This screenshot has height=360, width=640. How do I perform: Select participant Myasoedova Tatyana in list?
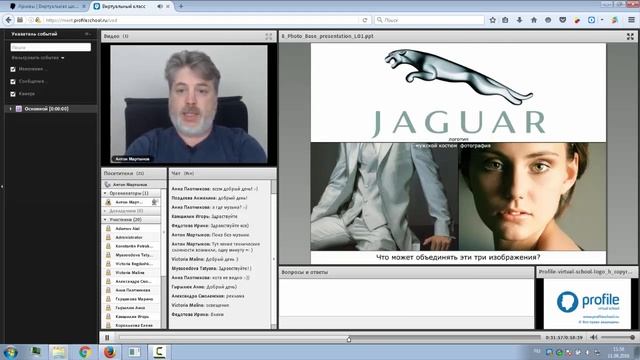pos(131,255)
